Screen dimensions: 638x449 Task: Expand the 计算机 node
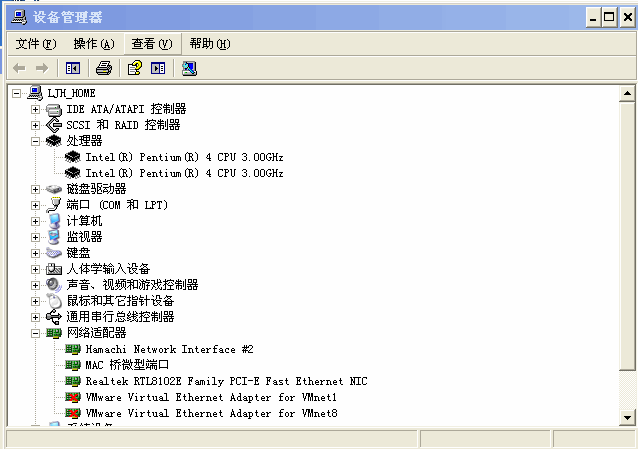[35, 221]
